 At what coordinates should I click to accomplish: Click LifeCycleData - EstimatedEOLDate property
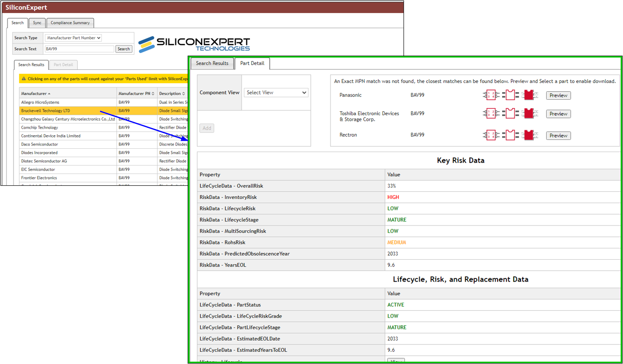click(x=240, y=339)
